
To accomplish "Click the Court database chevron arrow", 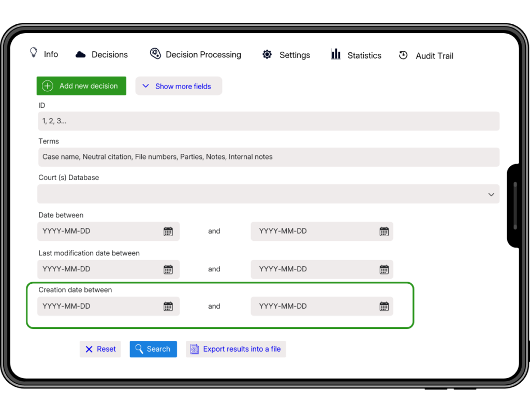I will (x=491, y=195).
